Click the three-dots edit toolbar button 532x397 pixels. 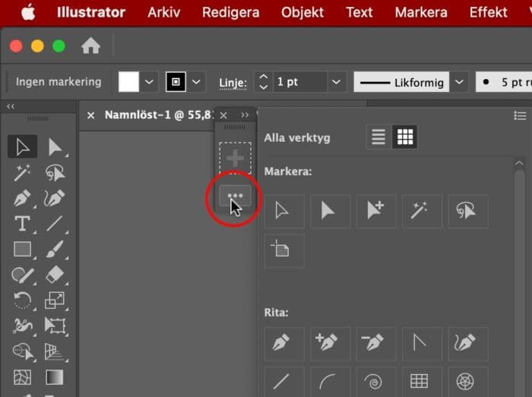coord(235,195)
